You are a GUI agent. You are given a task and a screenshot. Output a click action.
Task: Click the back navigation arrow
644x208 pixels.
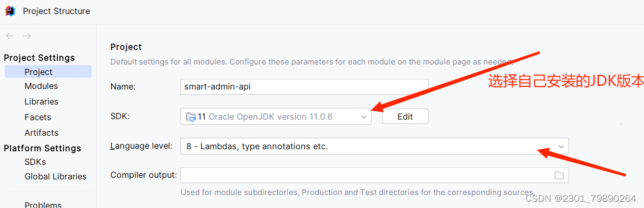9,36
